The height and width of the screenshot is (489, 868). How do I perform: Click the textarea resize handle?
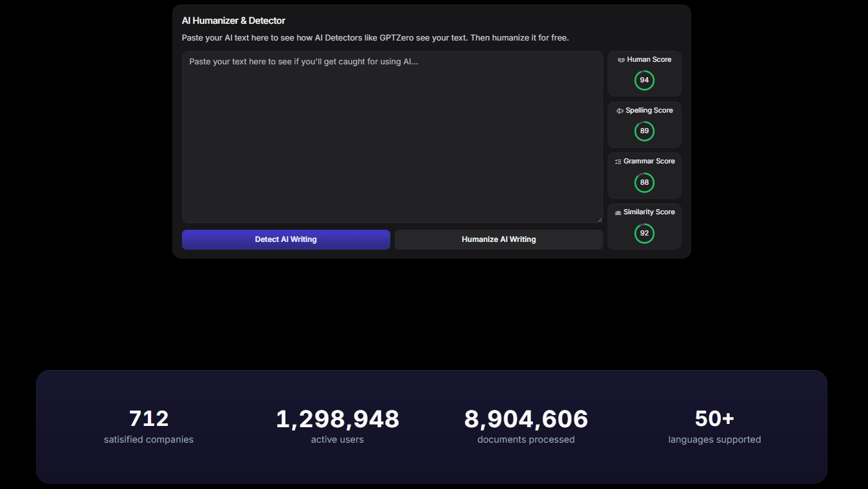click(x=600, y=220)
